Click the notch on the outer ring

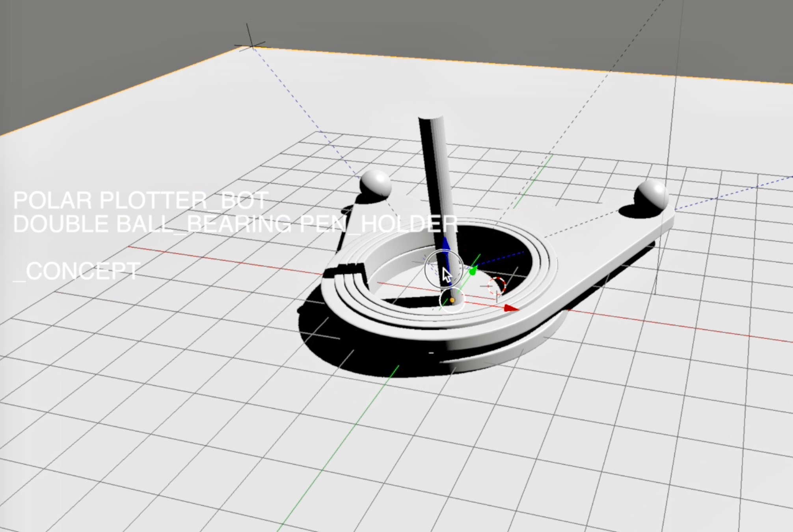[x=344, y=270]
